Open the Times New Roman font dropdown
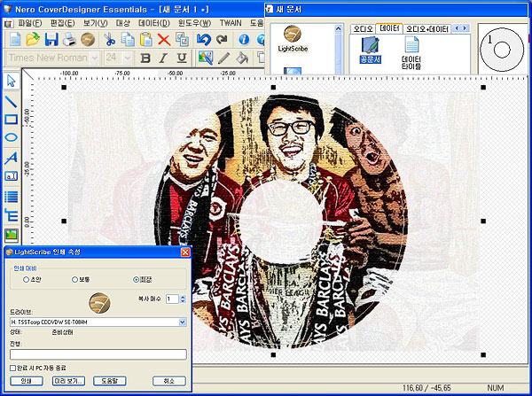The height and width of the screenshot is (396, 532). coord(95,58)
